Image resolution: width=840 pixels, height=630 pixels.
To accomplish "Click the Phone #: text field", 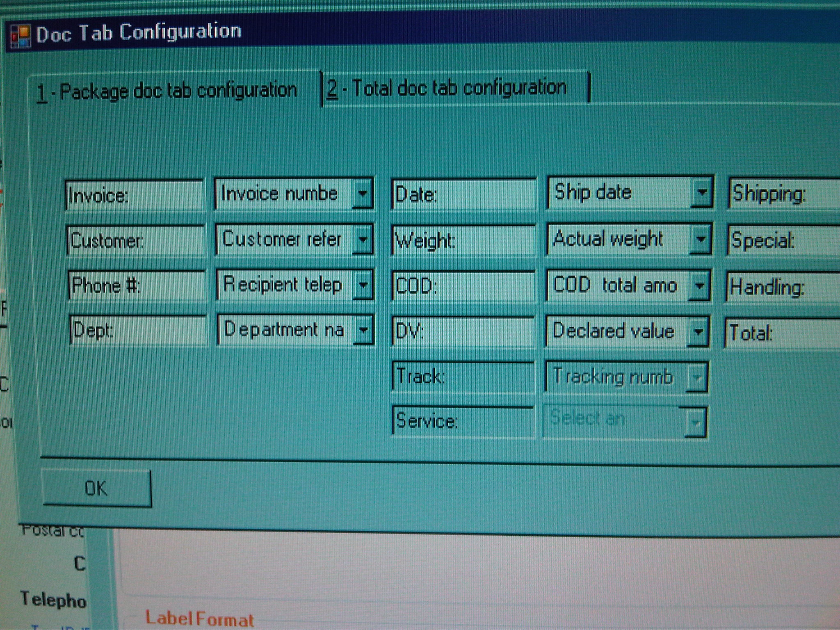I will [x=137, y=285].
